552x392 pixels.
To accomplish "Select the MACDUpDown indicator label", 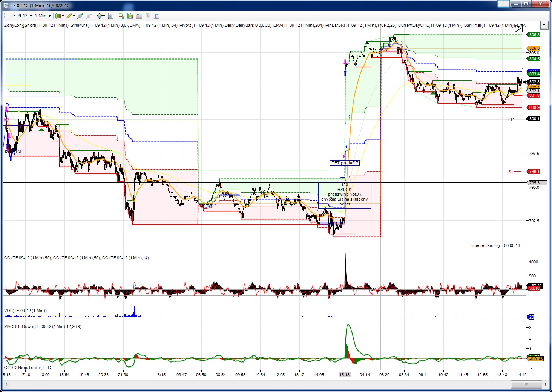I will 43,326.
